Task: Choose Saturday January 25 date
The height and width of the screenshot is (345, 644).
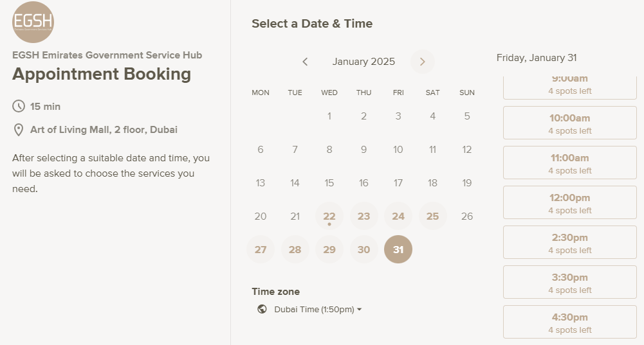Action: tap(432, 216)
